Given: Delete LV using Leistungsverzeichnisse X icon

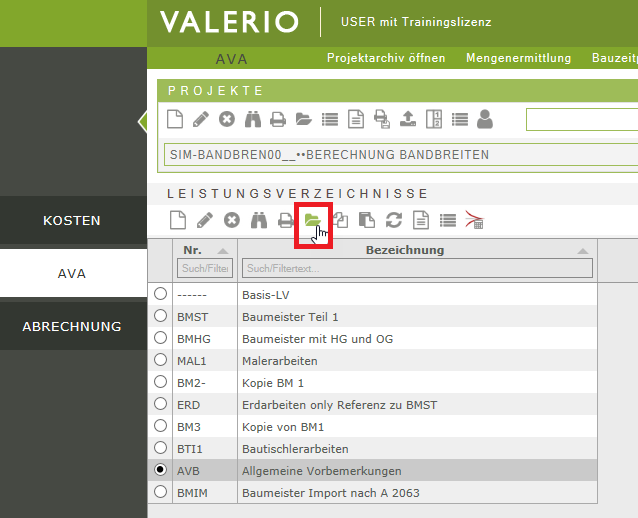Looking at the screenshot, I should click(x=231, y=220).
